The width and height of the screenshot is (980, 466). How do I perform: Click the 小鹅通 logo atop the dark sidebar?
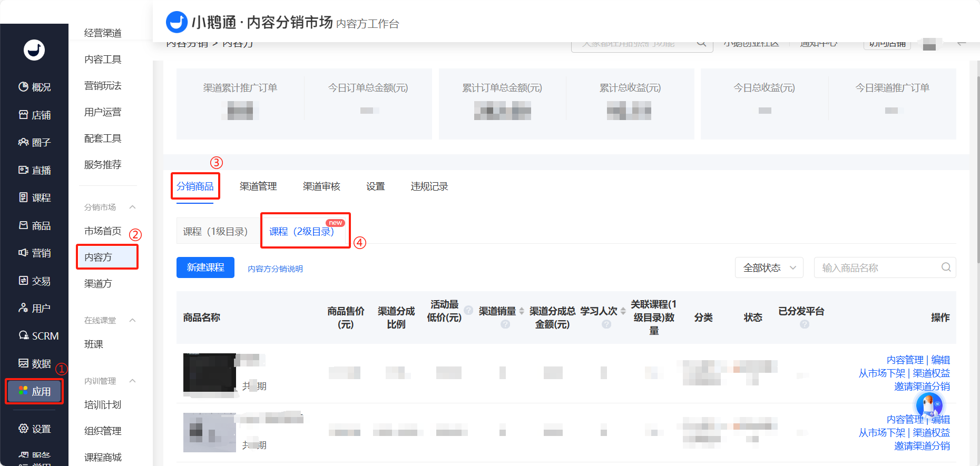(x=34, y=50)
